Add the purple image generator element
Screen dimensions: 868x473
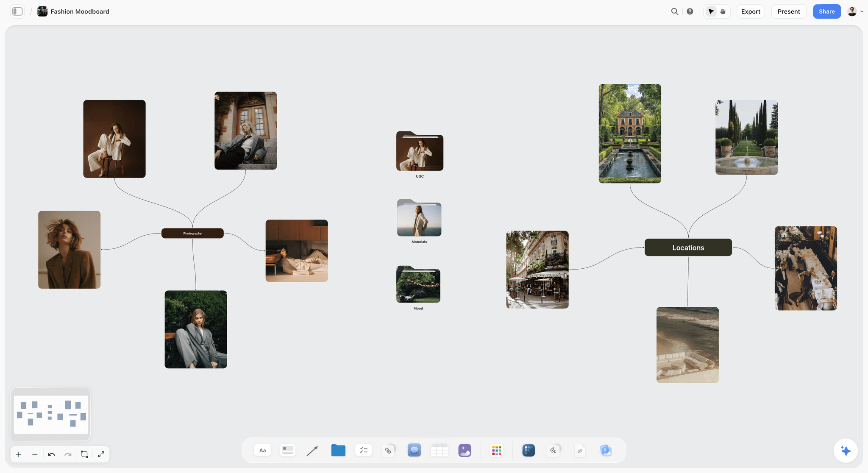tap(465, 450)
